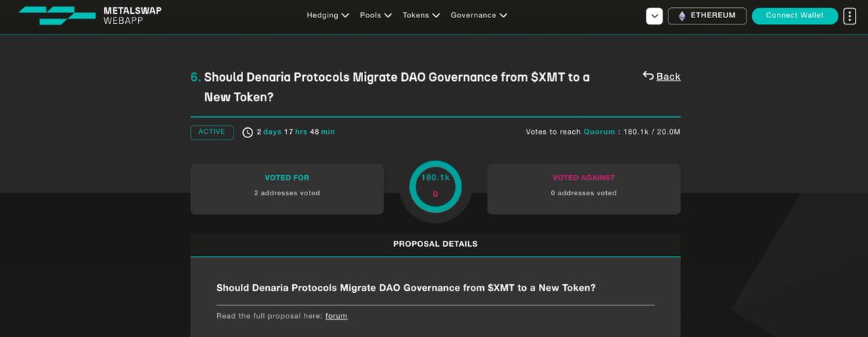868x337 pixels.
Task: Click the VOTED AGAINST card
Action: click(x=584, y=189)
